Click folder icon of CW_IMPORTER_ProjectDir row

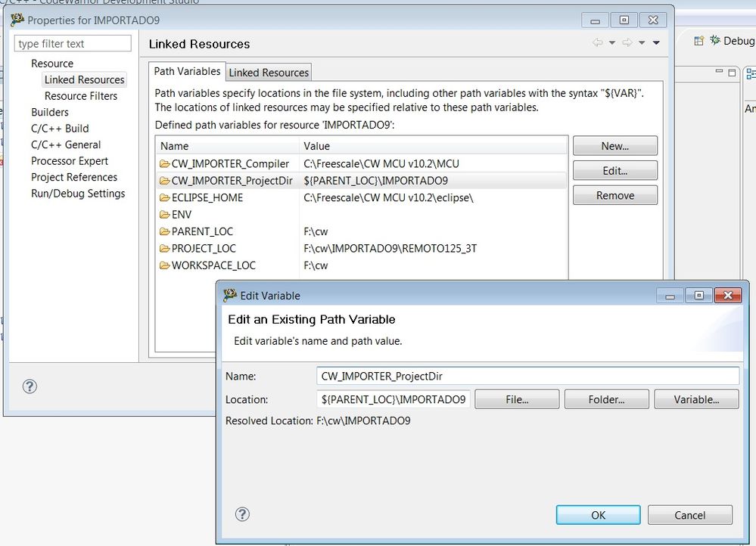[165, 181]
